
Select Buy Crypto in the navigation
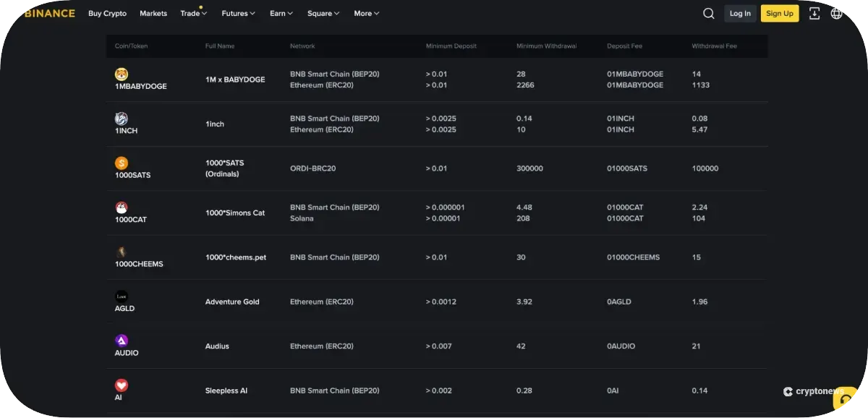107,13
